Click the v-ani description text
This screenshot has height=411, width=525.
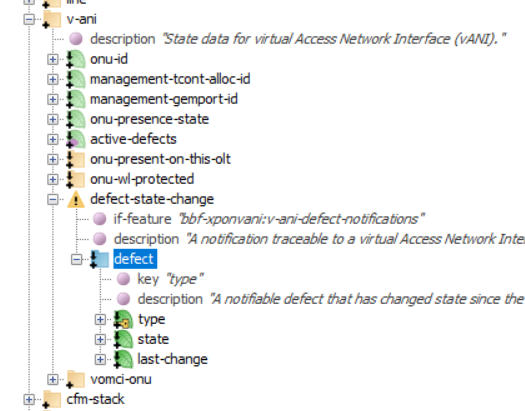[334, 39]
